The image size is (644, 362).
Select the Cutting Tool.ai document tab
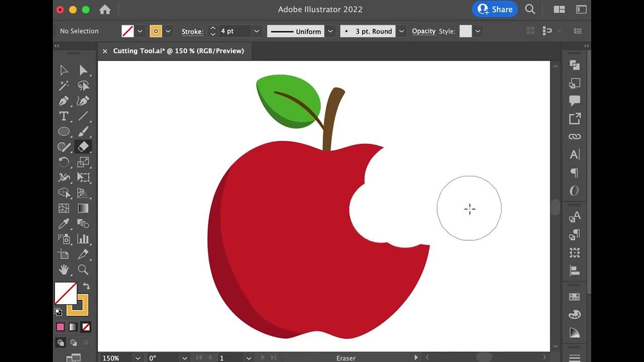179,51
